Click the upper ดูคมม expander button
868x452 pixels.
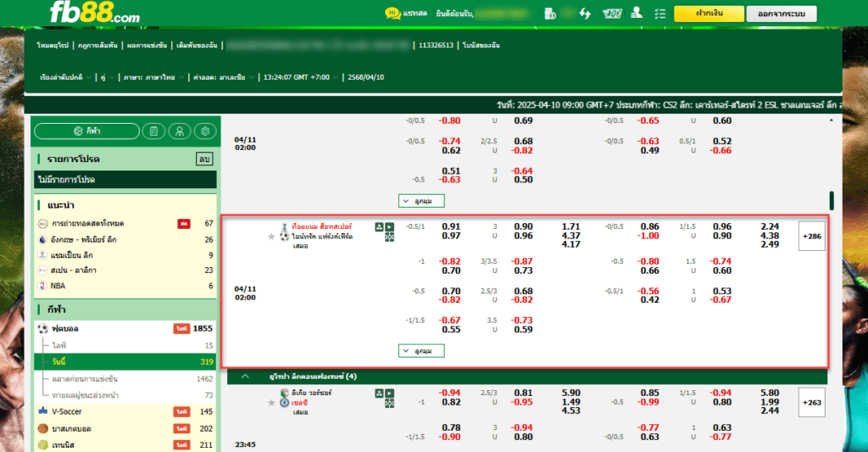point(421,201)
